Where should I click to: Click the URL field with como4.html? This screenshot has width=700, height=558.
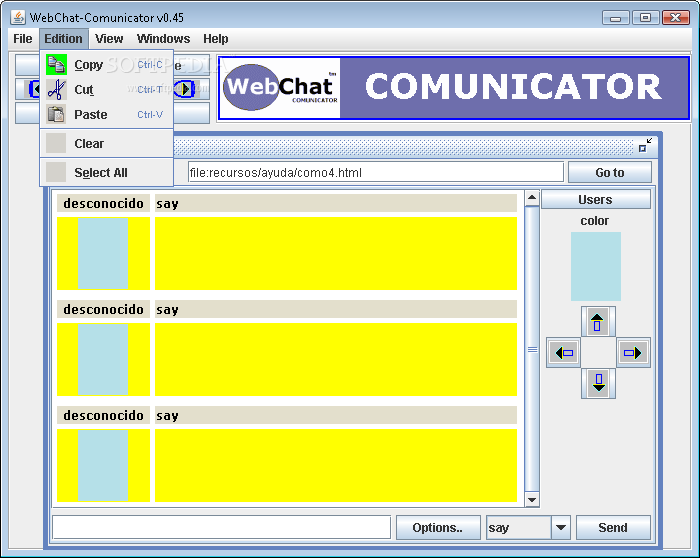pyautogui.click(x=375, y=172)
